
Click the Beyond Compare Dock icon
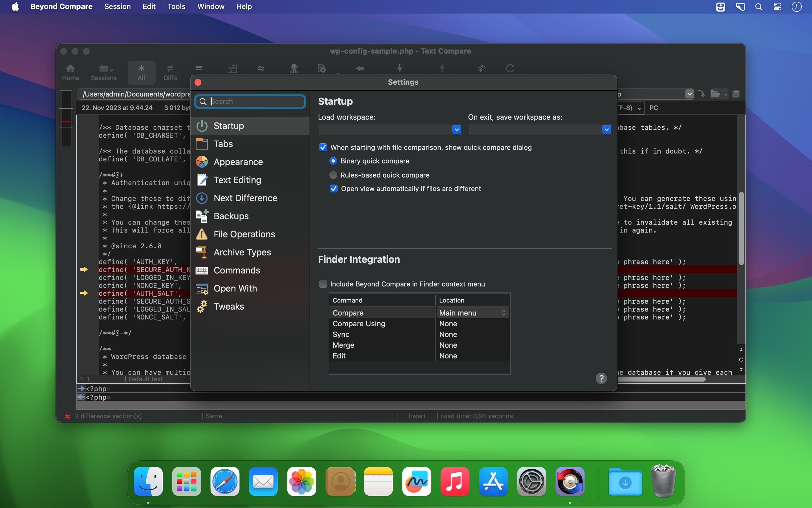coord(570,481)
